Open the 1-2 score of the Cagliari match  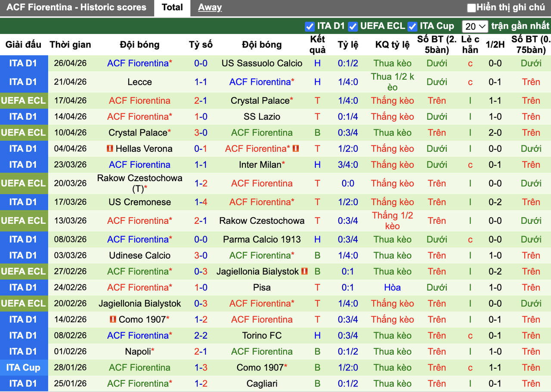[201, 384]
